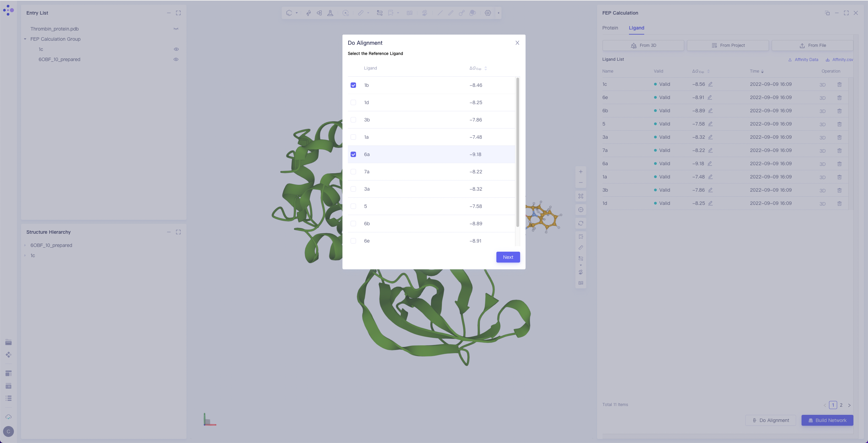This screenshot has height=443, width=868.
Task: Collapse FEP Calculation Group tree
Action: click(x=25, y=39)
